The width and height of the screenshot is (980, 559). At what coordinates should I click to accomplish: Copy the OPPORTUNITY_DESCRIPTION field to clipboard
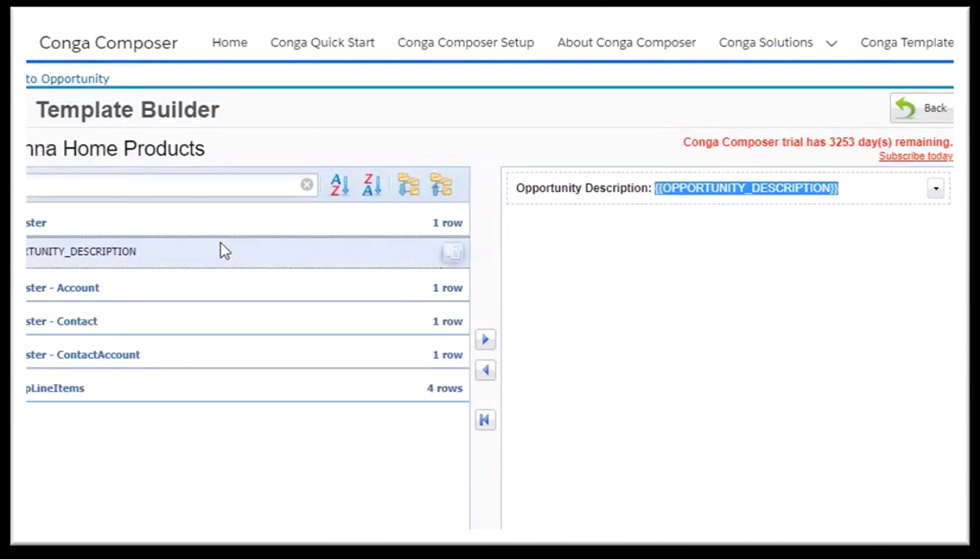pyautogui.click(x=452, y=253)
